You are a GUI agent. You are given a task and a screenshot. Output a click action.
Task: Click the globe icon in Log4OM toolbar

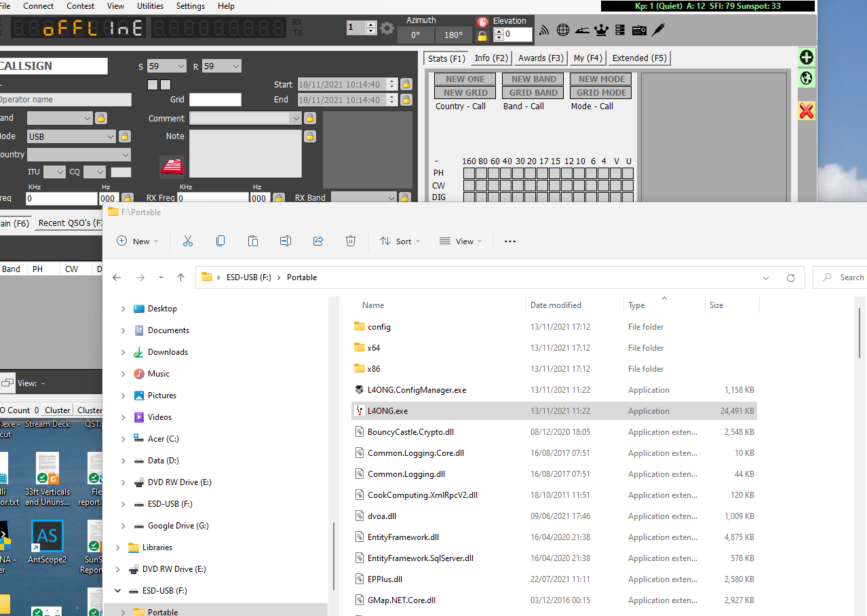[x=563, y=30]
